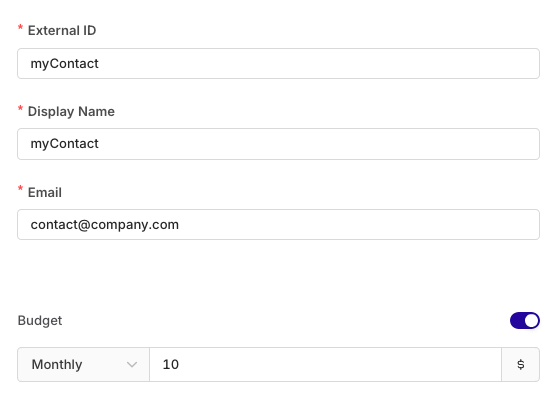Click the External ID input field
Viewport: 556px width, 399px height.
[x=278, y=63]
